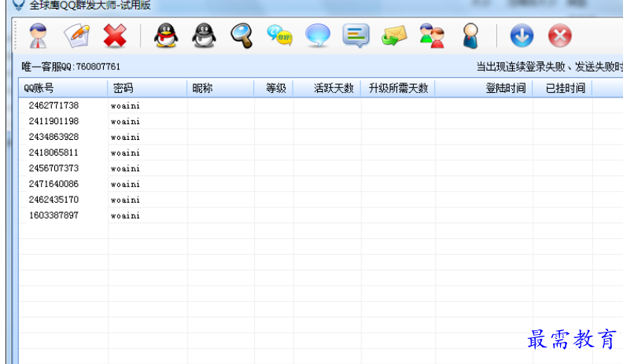Click the woaini password of 1603387897
The height and width of the screenshot is (364, 623).
125,215
